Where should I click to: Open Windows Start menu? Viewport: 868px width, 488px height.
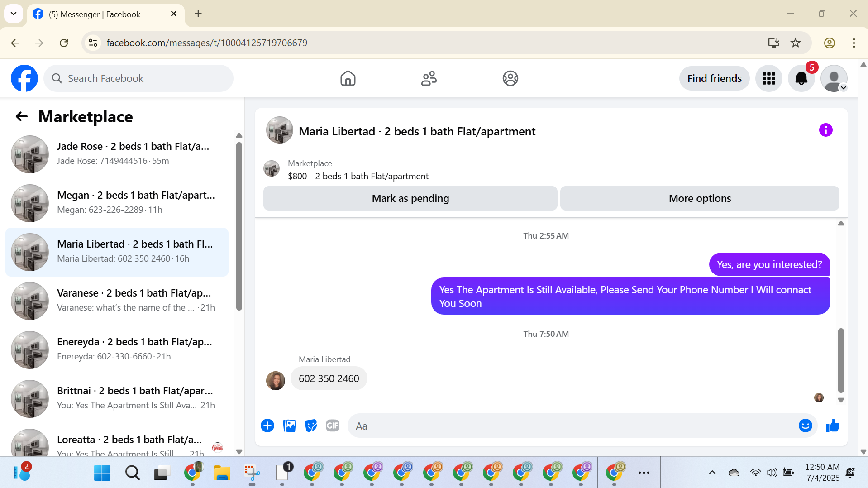(102, 473)
